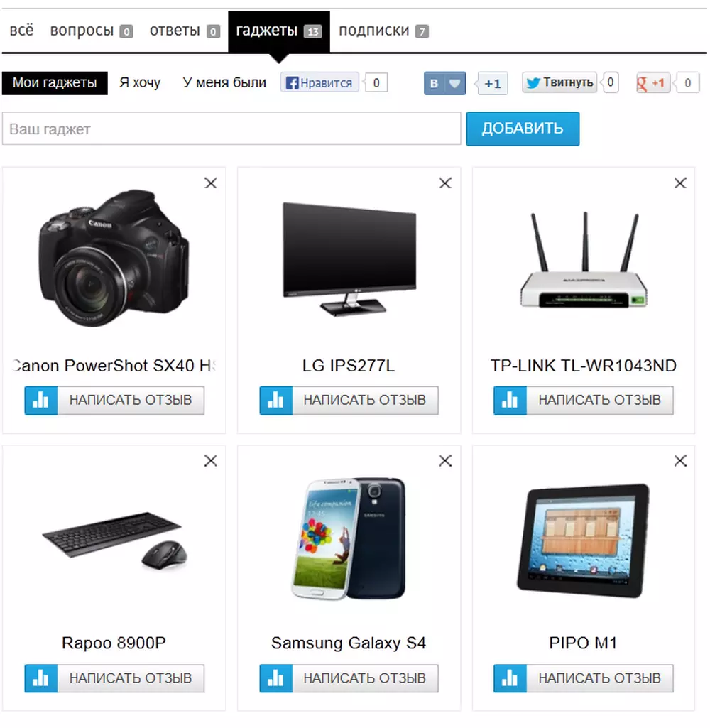710x728 pixels.
Task: Click chart icon under Samsung Galaxy S4
Action: click(x=275, y=678)
